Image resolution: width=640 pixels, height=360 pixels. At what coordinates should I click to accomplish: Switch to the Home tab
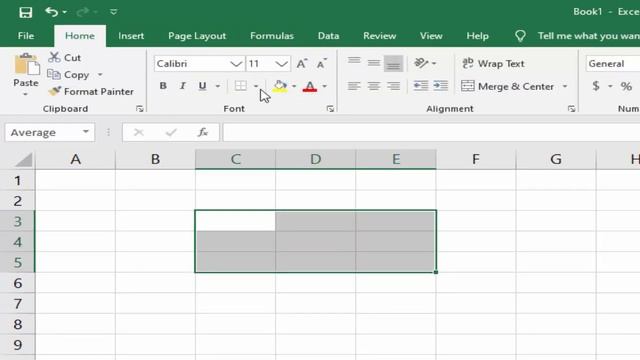pos(80,36)
